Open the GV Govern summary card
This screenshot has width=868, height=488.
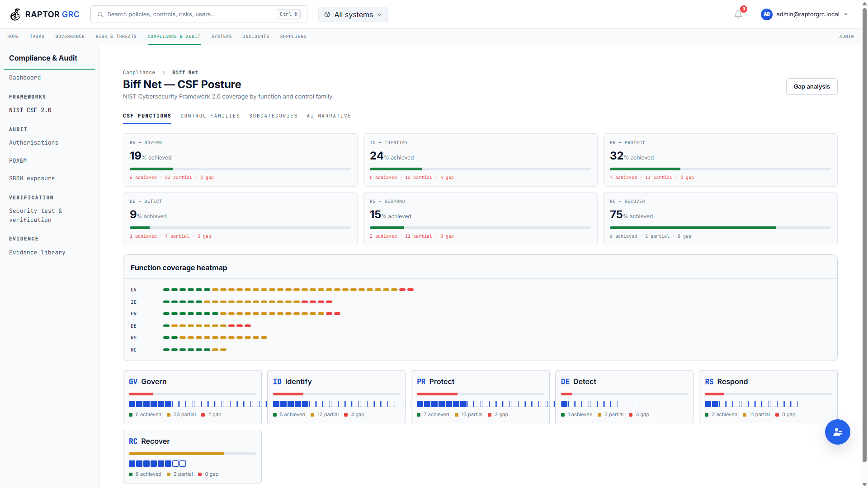point(240,160)
